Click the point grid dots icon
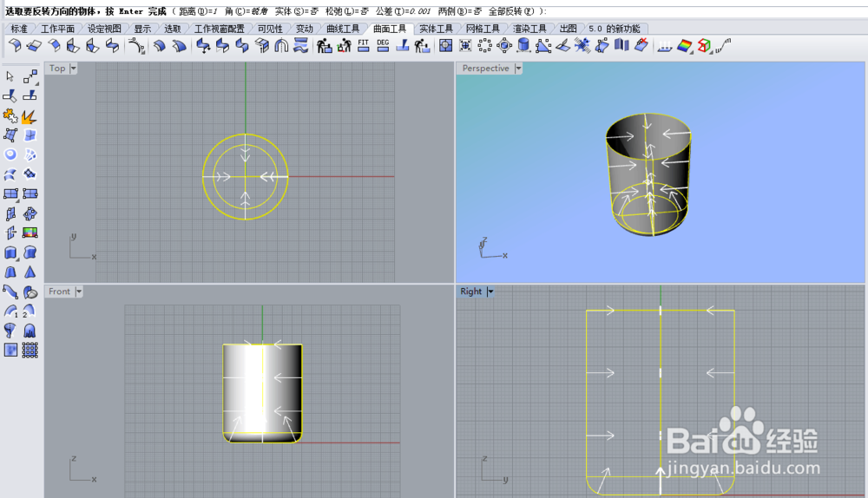 click(x=30, y=351)
